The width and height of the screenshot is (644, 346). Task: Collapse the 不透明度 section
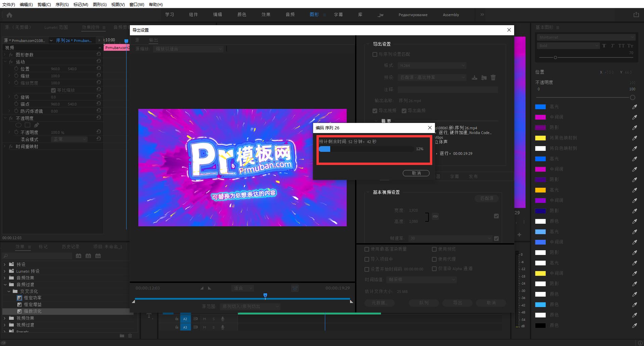[x=4, y=118]
